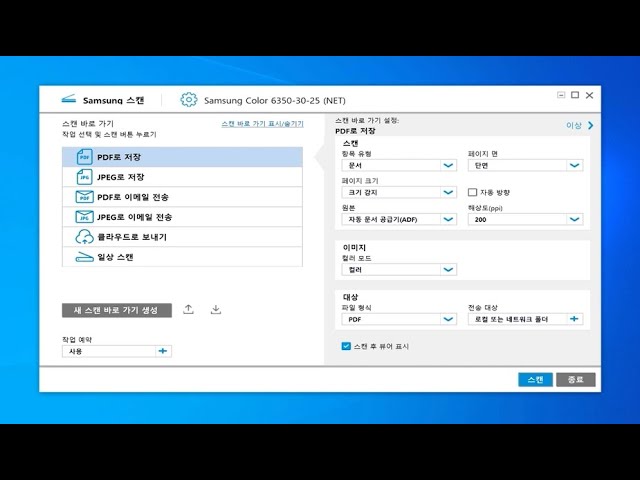
Task: Open the 컬러 모드 dropdown
Action: click(x=399, y=269)
